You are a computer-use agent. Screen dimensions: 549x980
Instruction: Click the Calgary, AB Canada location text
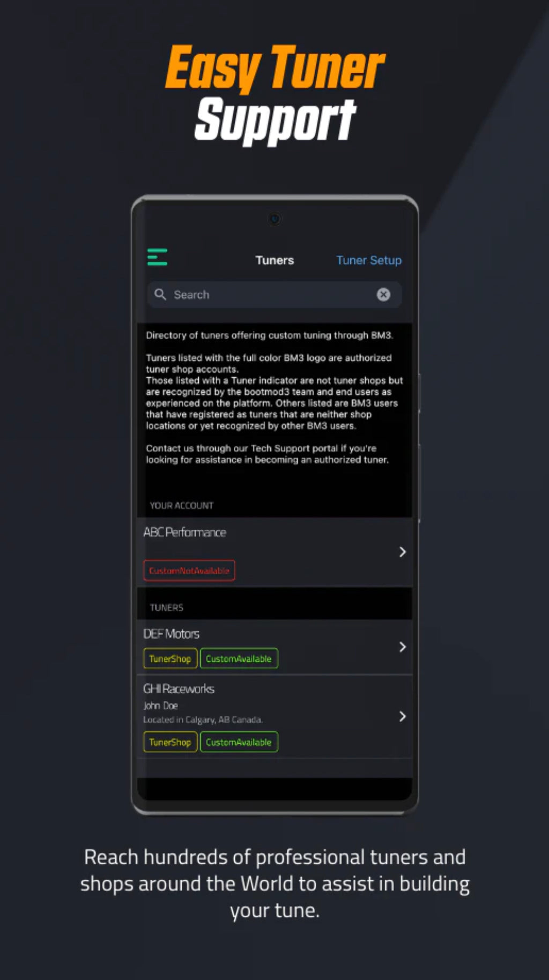203,720
